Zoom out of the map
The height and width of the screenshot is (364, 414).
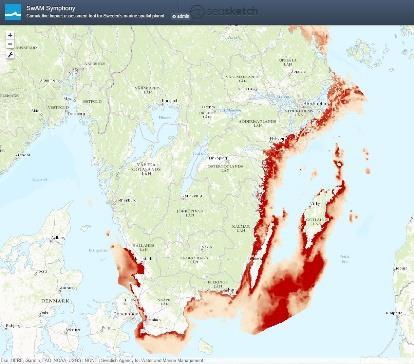10,44
